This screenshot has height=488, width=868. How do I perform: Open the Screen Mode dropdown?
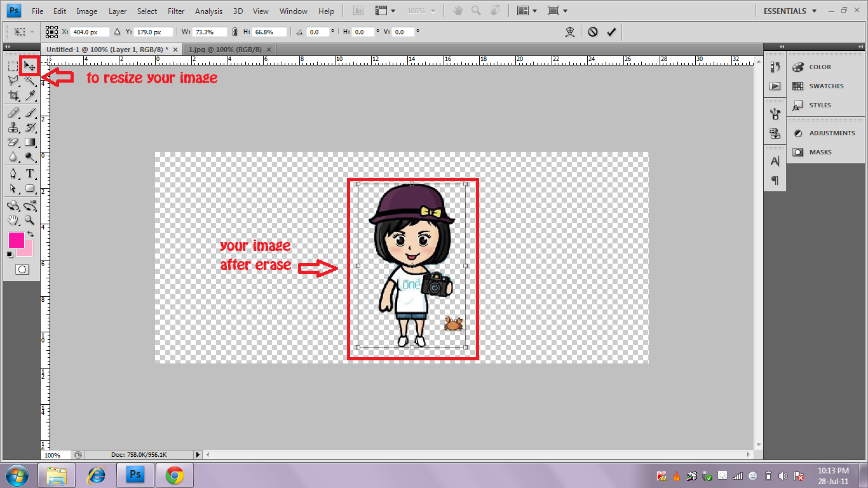pos(557,11)
